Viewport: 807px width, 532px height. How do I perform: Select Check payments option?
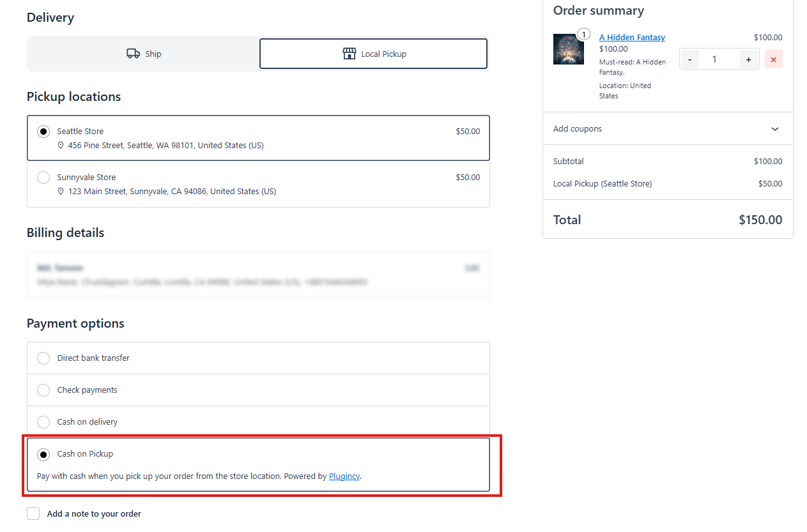click(x=43, y=390)
